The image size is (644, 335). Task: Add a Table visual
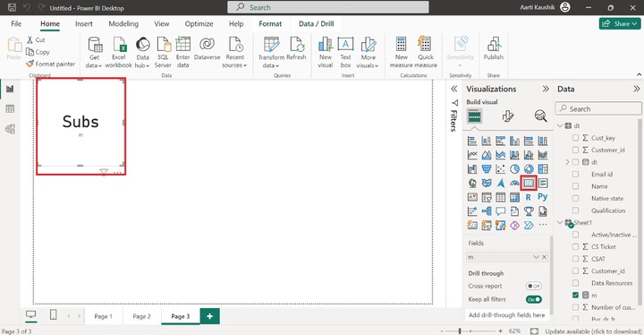[x=500, y=198]
